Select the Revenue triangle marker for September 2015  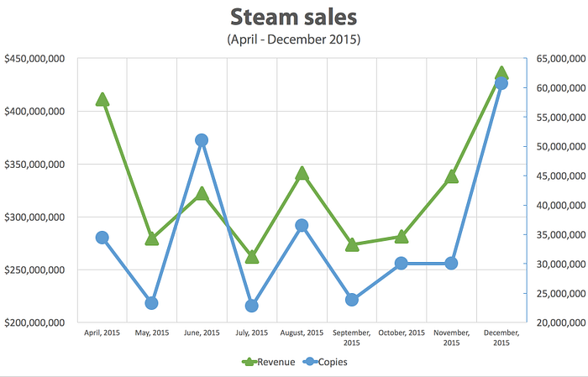tap(352, 244)
